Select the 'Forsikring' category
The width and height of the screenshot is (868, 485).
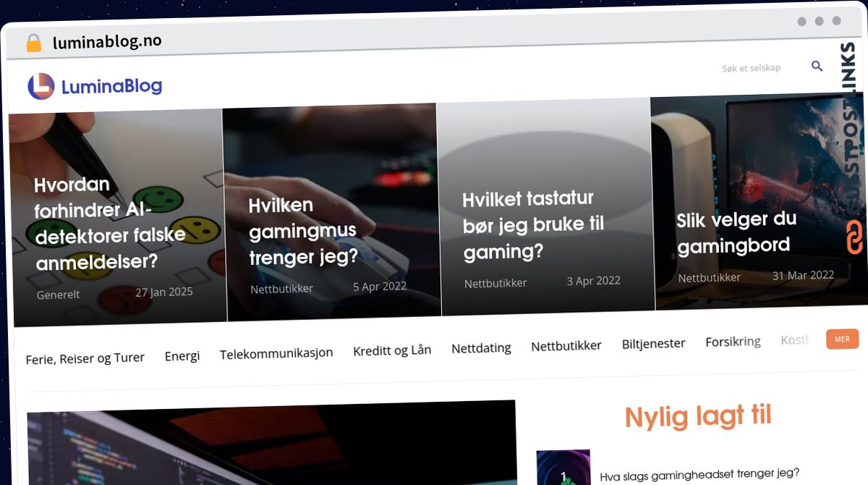(733, 342)
